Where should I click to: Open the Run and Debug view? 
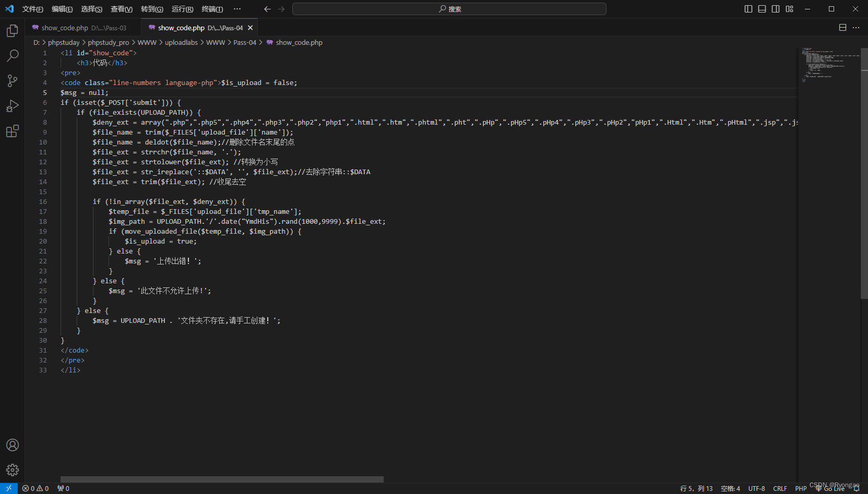13,106
